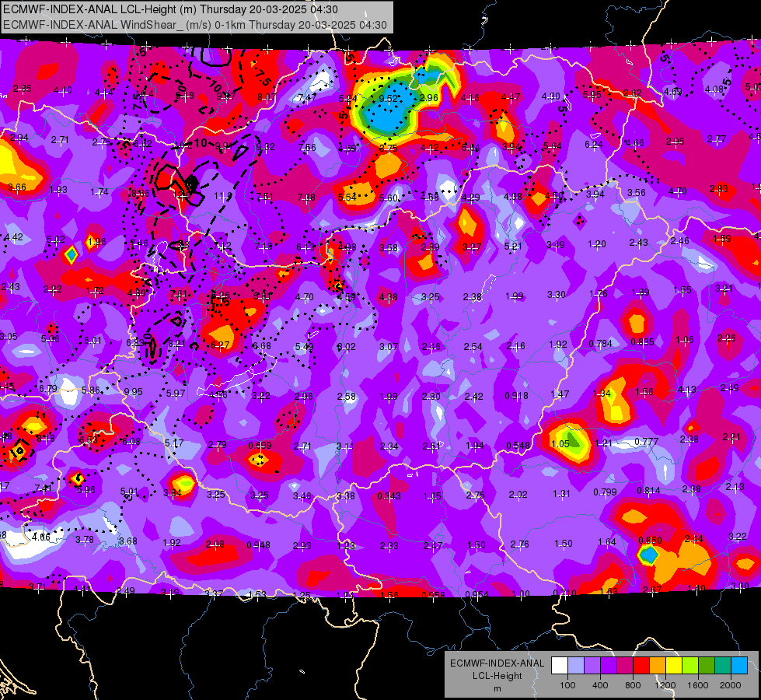Click legend scale value 1200
The image size is (761, 700).
(665, 685)
